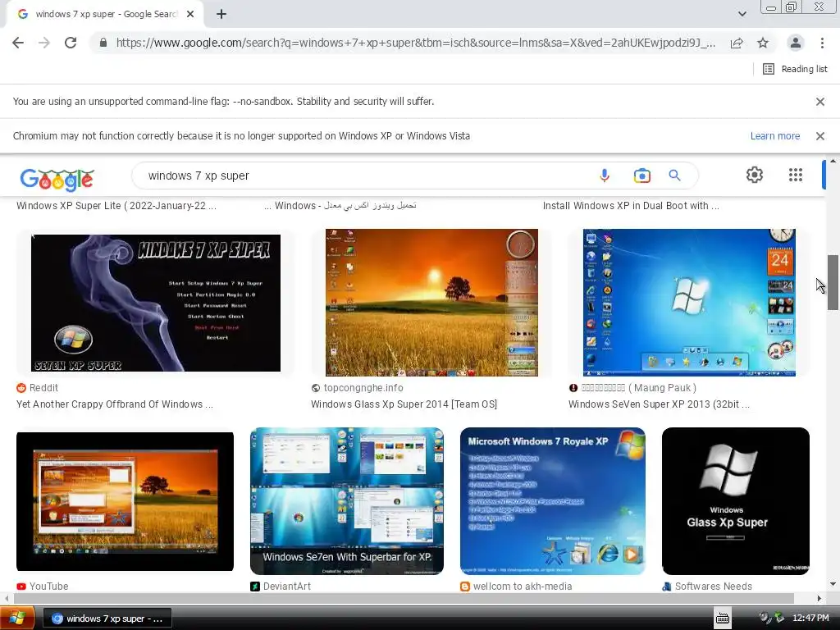Open the Windows 7 XP Super boot menu image
The width and height of the screenshot is (840, 630).
point(155,303)
